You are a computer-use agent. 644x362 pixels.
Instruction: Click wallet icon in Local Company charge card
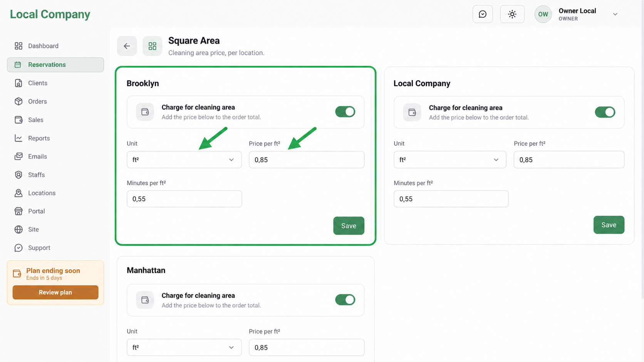412,112
